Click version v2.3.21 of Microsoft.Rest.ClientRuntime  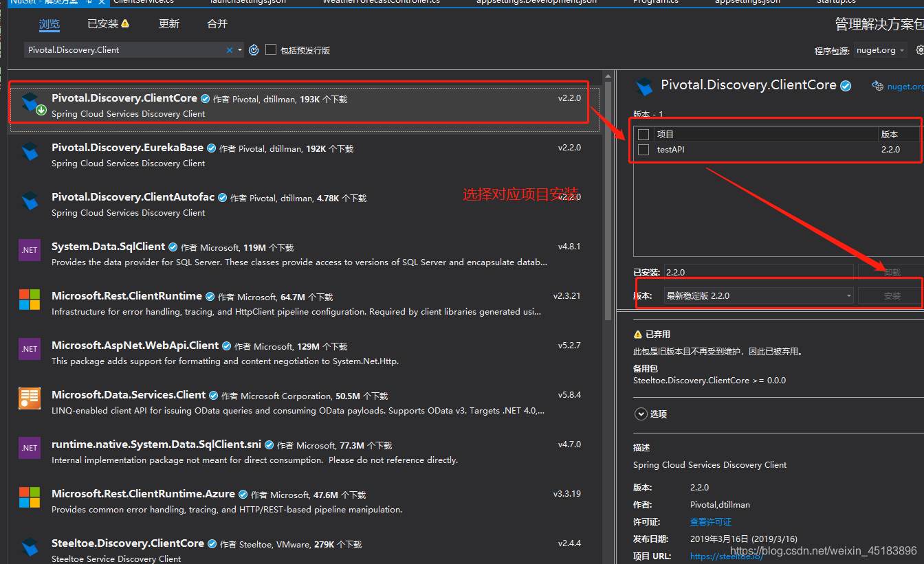567,296
